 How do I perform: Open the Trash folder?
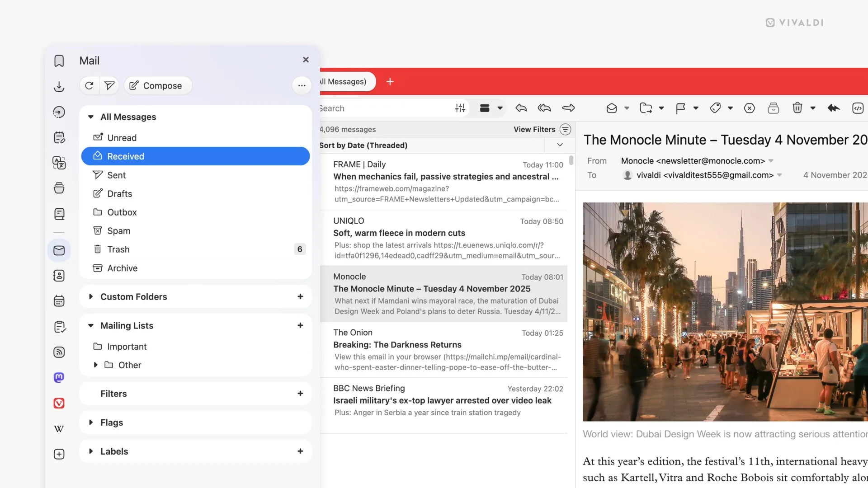pyautogui.click(x=118, y=249)
